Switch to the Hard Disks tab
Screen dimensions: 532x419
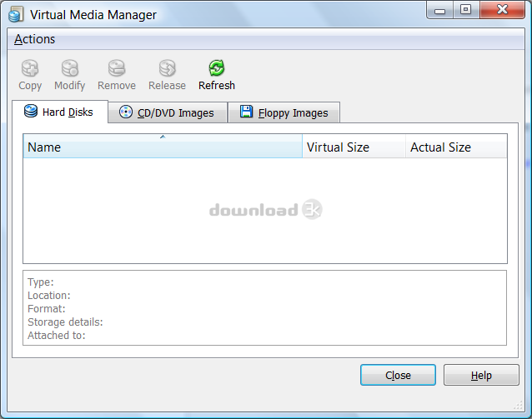tap(59, 112)
